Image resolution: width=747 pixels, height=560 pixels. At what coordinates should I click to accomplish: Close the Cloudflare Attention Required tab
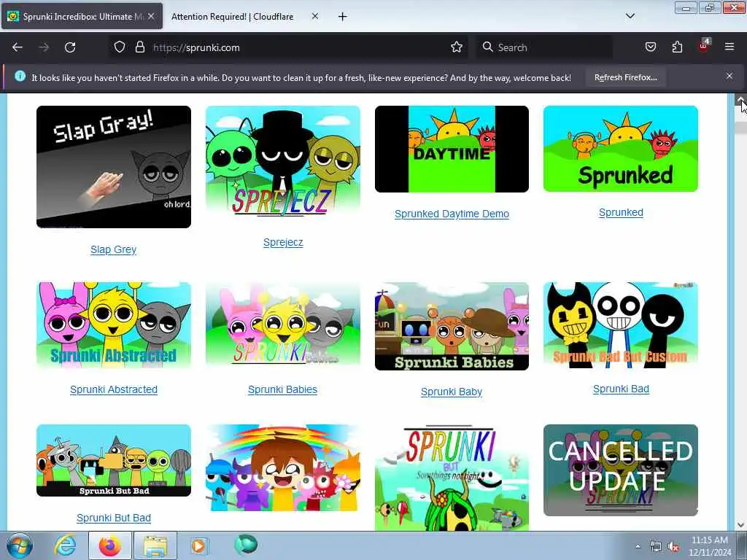click(x=315, y=16)
